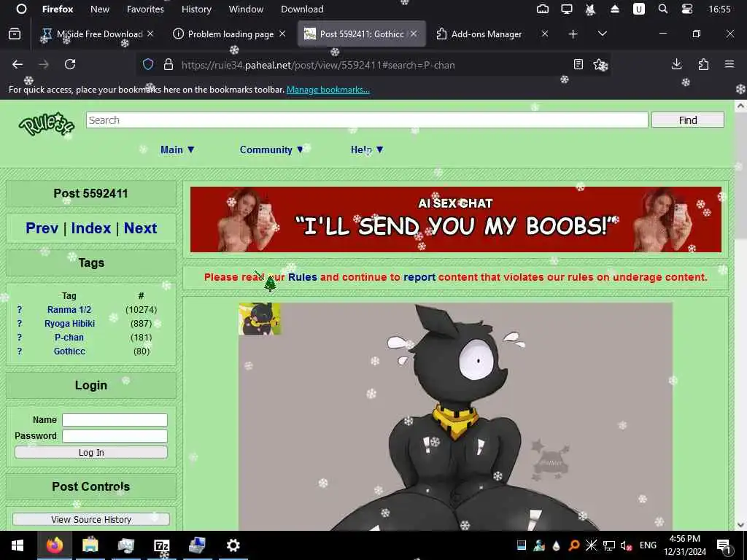Click the monitor display icon in top bar

(x=566, y=9)
